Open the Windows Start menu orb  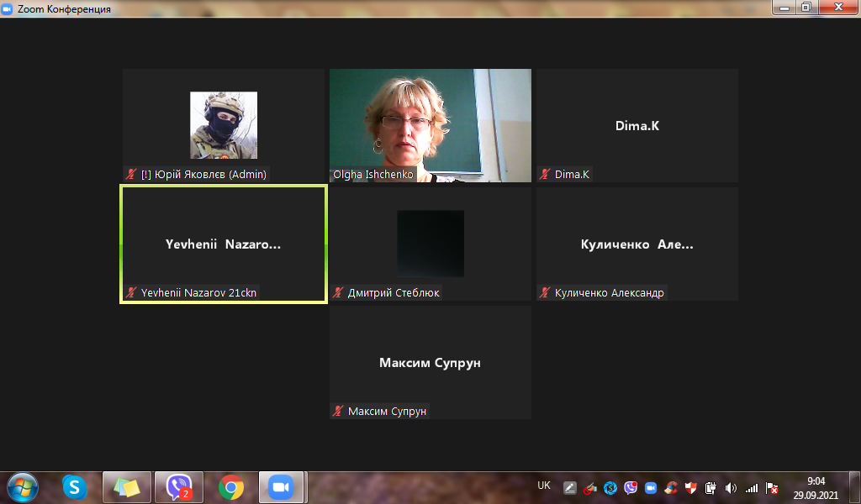[x=23, y=487]
